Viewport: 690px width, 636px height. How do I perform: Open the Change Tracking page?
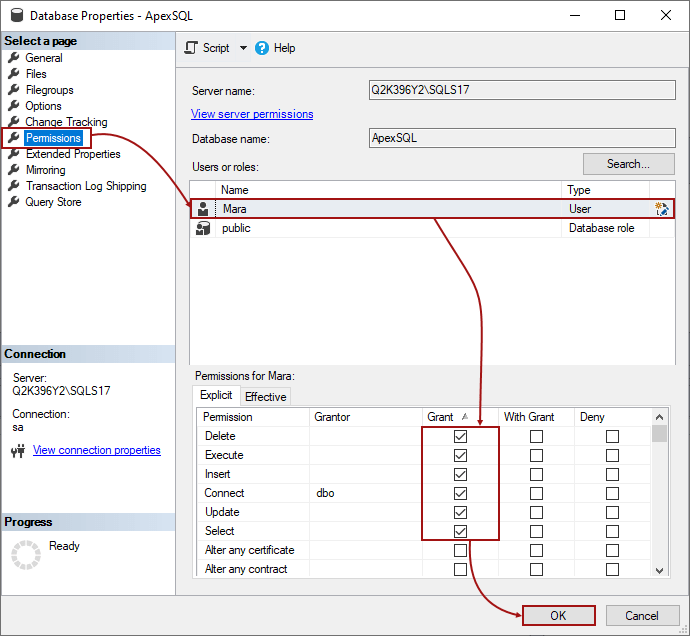coord(66,121)
